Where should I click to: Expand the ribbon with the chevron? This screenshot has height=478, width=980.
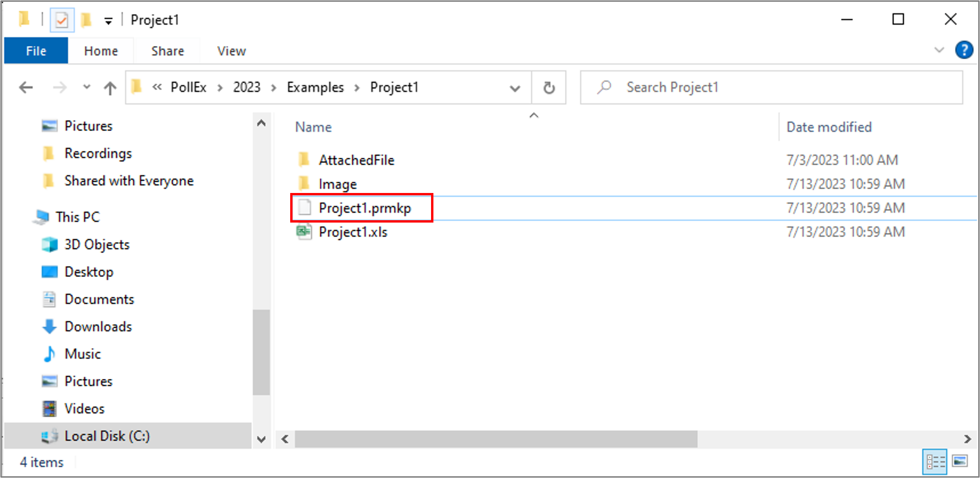coord(939,50)
